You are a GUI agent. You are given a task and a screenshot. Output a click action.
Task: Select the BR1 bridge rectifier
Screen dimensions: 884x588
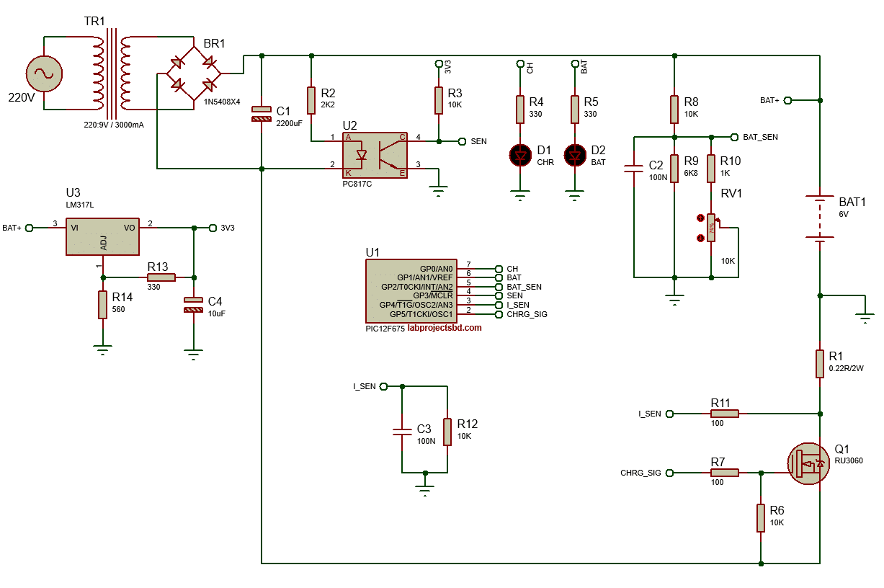[195, 73]
